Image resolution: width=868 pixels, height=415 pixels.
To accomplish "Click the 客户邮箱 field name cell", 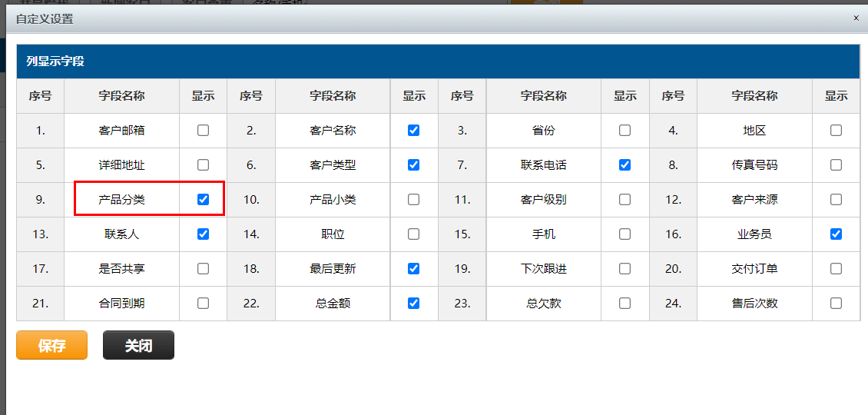I will tap(122, 131).
